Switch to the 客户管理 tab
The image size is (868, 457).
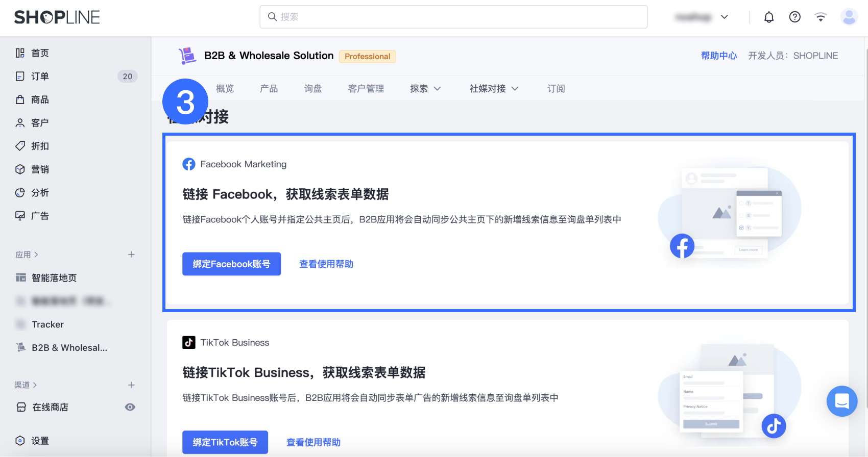click(x=366, y=89)
